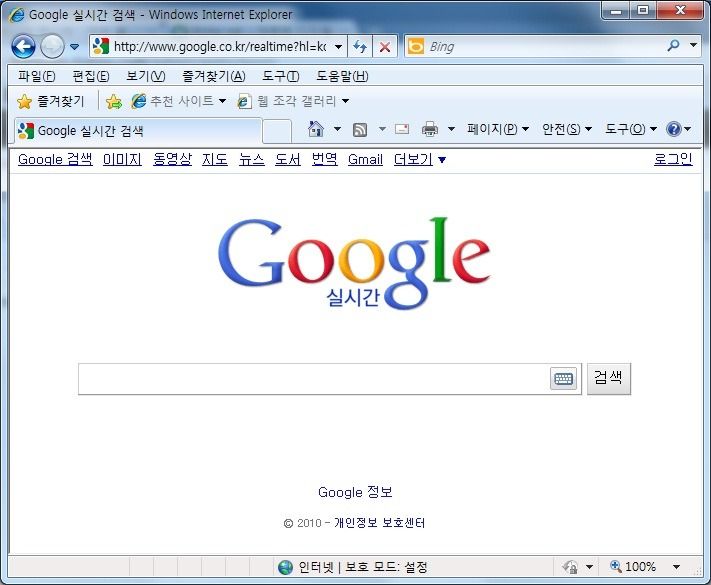Open the recent pages dropdown arrow
The height and width of the screenshot is (585, 711).
[74, 47]
